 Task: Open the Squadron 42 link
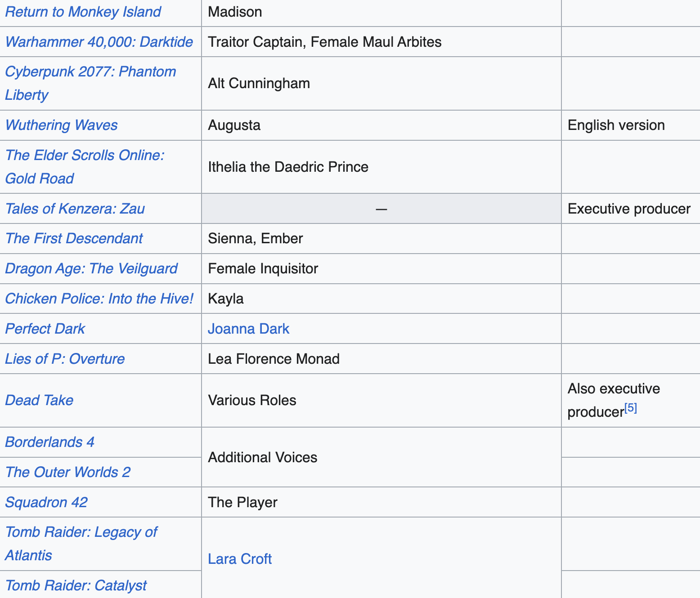[46, 502]
